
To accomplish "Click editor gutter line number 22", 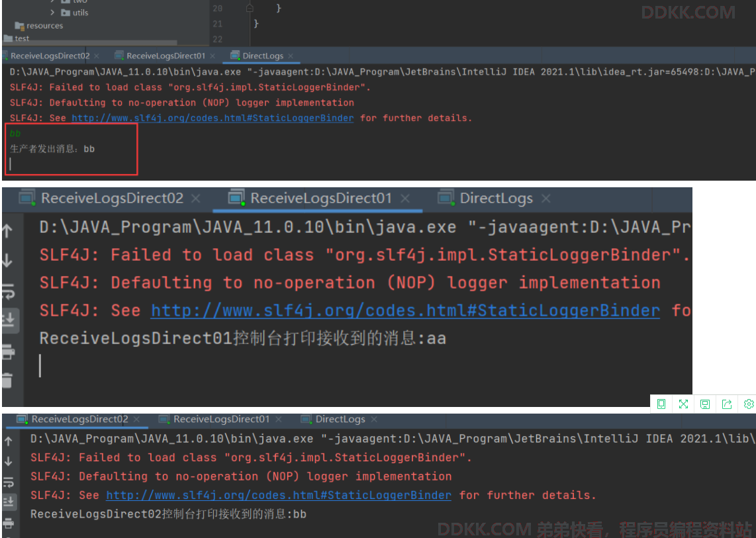I will pos(217,39).
